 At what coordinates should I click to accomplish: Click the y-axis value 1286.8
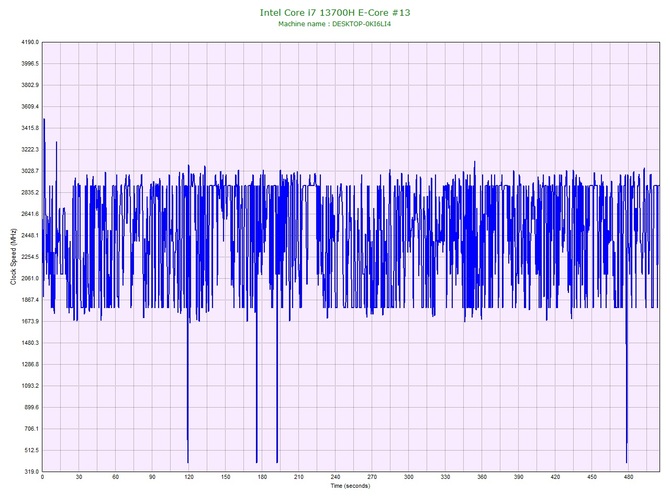(x=30, y=365)
